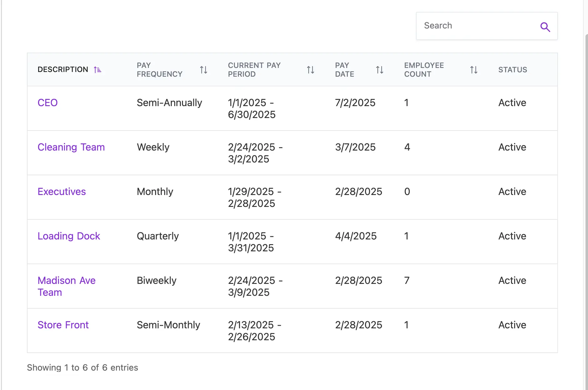The image size is (588, 390).
Task: Click the Showing 1 to 6 entries text
Action: (x=83, y=367)
